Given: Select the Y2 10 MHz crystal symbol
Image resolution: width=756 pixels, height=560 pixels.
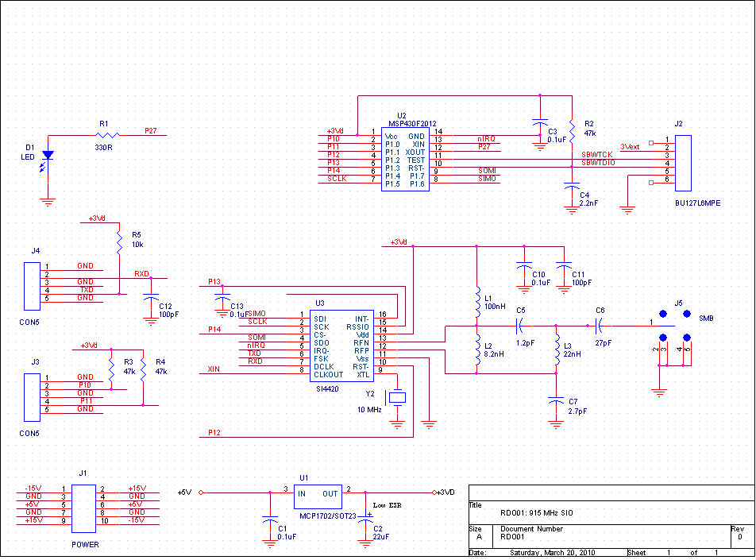Looking at the screenshot, I should [398, 396].
